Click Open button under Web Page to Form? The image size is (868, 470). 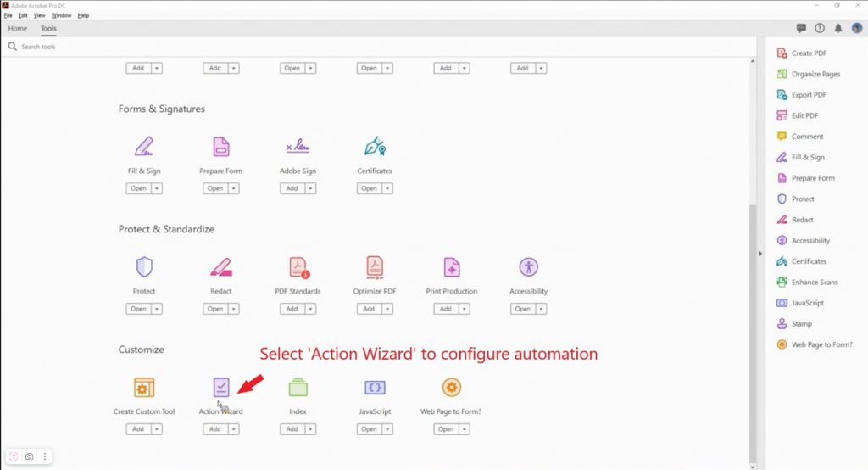pos(446,429)
